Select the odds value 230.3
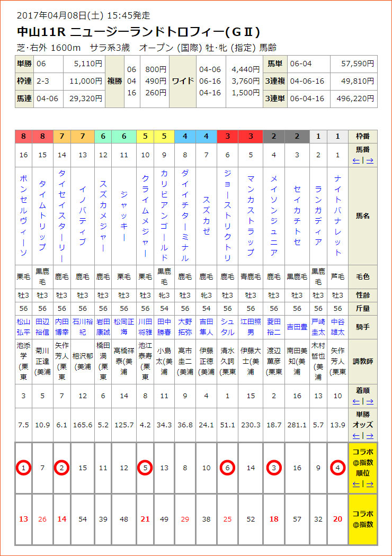The image size is (392, 556). click(x=251, y=425)
